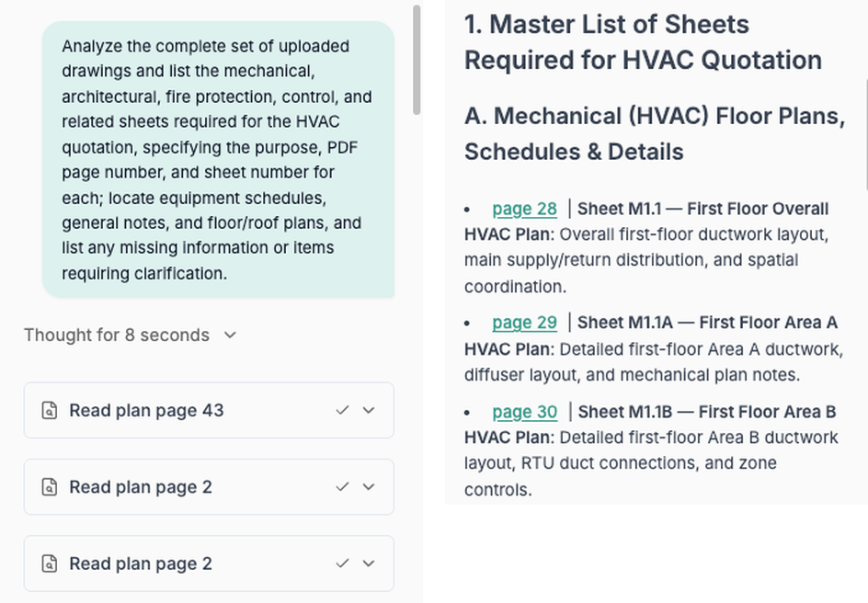This screenshot has height=603, width=868.
Task: Open the page 28 link
Action: click(x=524, y=209)
